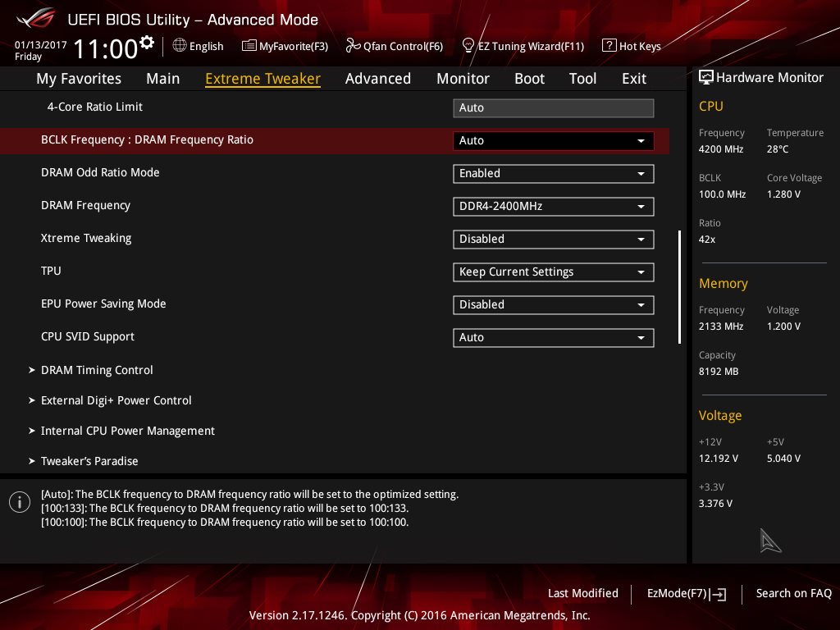The width and height of the screenshot is (840, 630).
Task: Click the Memory voltage value 1.200 V
Action: 783,326
